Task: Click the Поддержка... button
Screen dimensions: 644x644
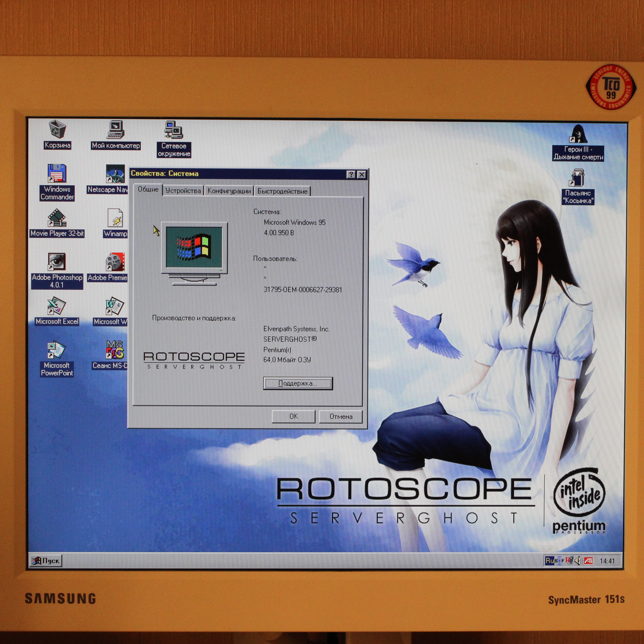Action: click(x=298, y=383)
